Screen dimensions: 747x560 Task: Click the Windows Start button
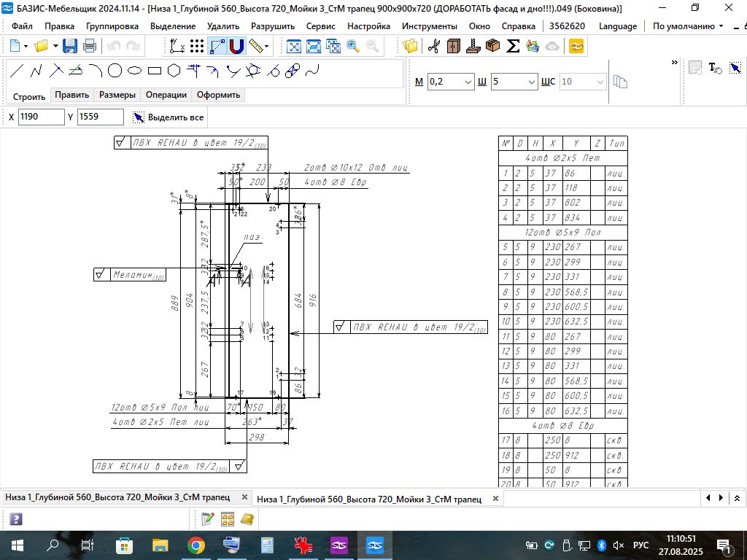pyautogui.click(x=18, y=545)
